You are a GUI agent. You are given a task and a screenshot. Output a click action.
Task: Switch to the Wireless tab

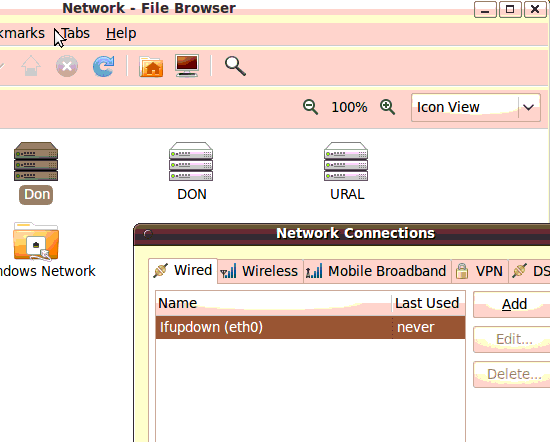[x=260, y=271]
